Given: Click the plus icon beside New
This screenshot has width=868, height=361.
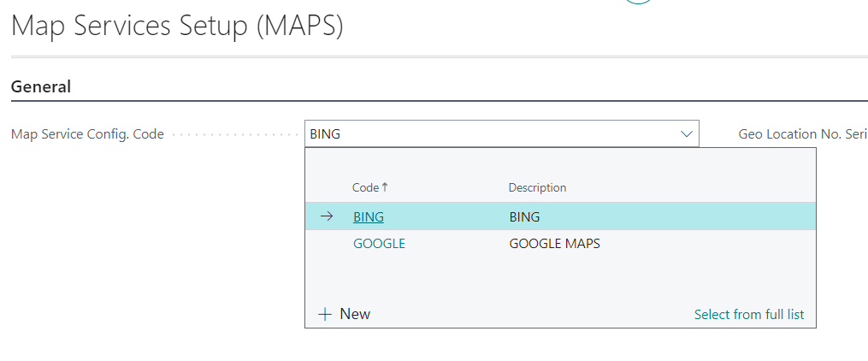Looking at the screenshot, I should (x=325, y=315).
